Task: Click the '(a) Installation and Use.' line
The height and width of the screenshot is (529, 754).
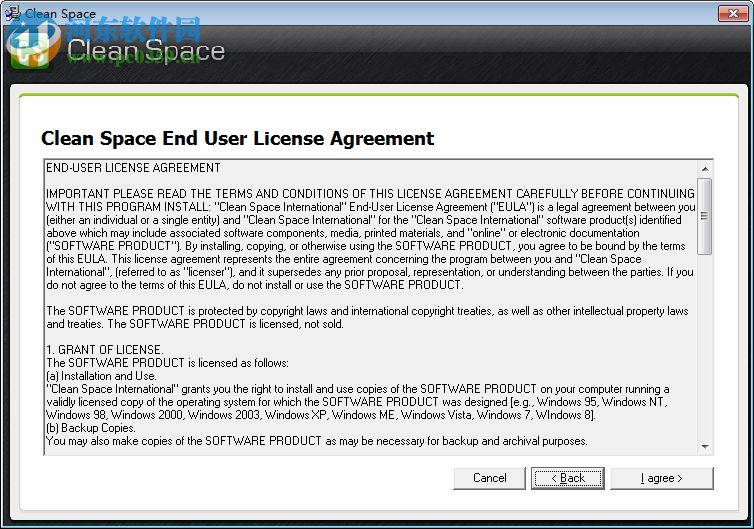Action: coord(101,376)
